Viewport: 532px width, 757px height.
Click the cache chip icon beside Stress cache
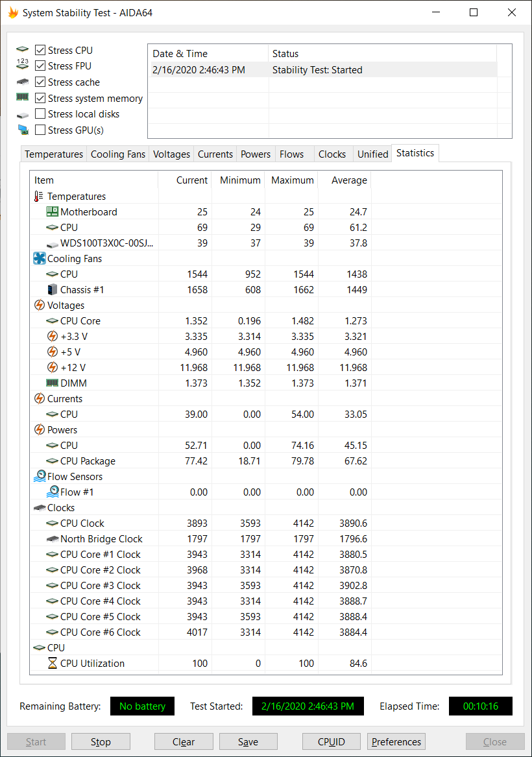[x=22, y=82]
